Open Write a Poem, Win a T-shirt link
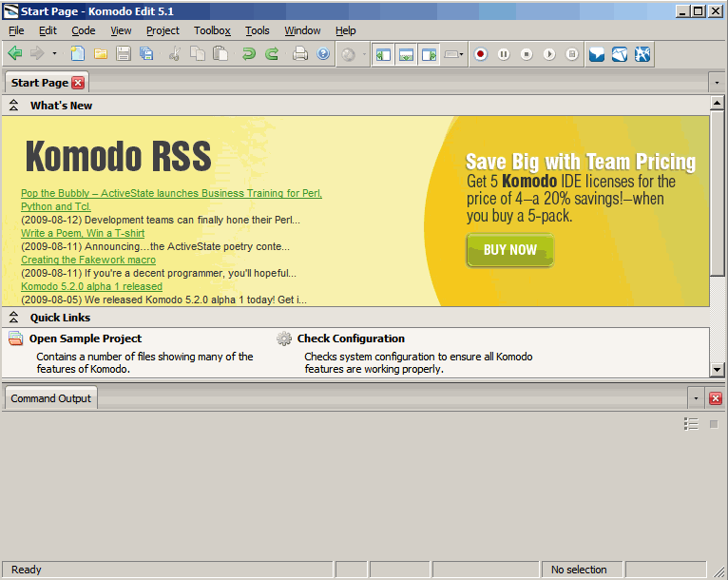728x580 pixels. tap(83, 233)
